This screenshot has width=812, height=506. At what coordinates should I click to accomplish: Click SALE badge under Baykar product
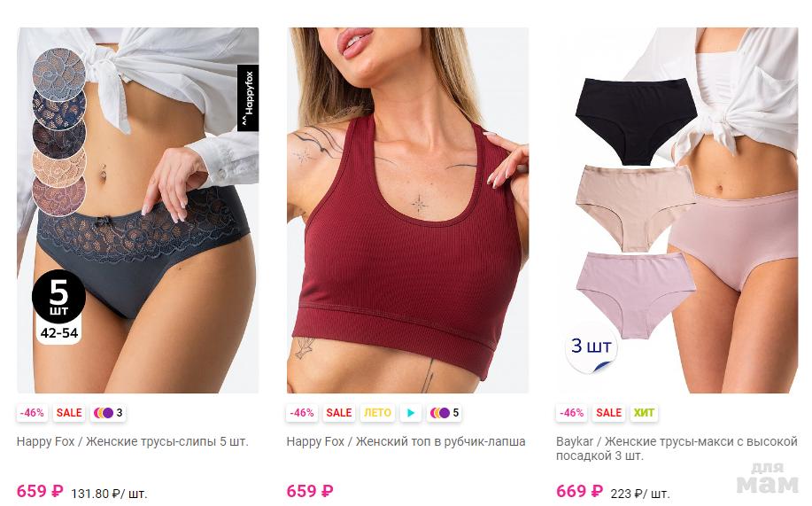(x=608, y=413)
